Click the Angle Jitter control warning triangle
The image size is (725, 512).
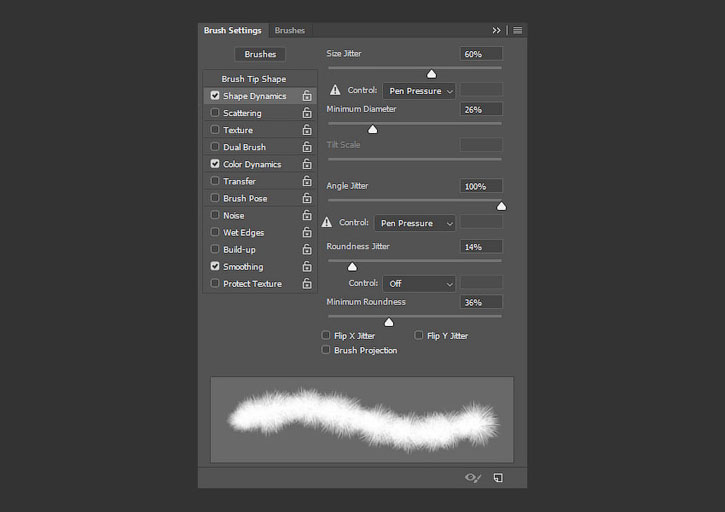[x=327, y=222]
